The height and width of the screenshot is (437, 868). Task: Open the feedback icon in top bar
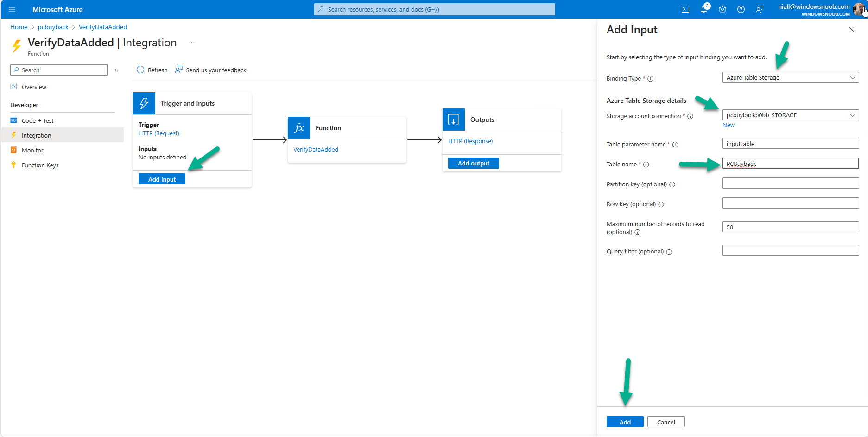(760, 9)
